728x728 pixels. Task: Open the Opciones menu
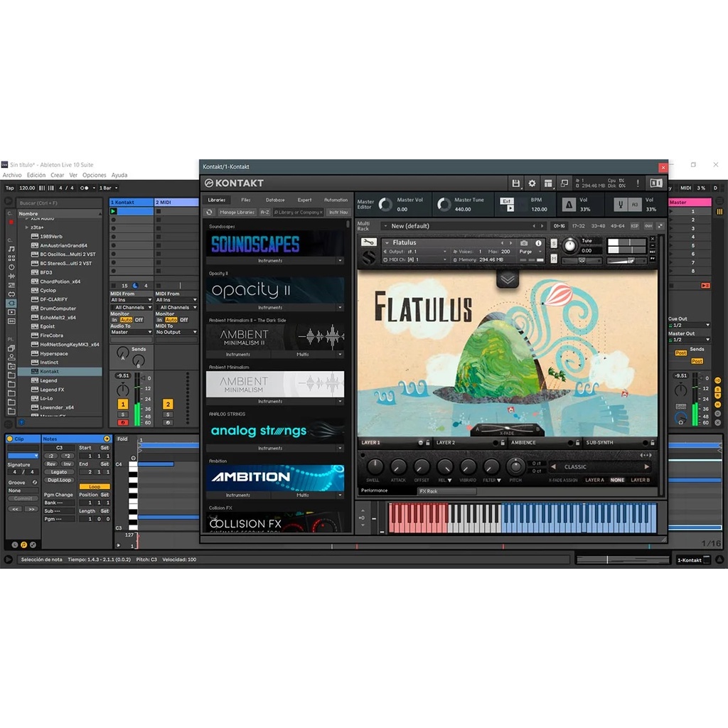coord(95,175)
